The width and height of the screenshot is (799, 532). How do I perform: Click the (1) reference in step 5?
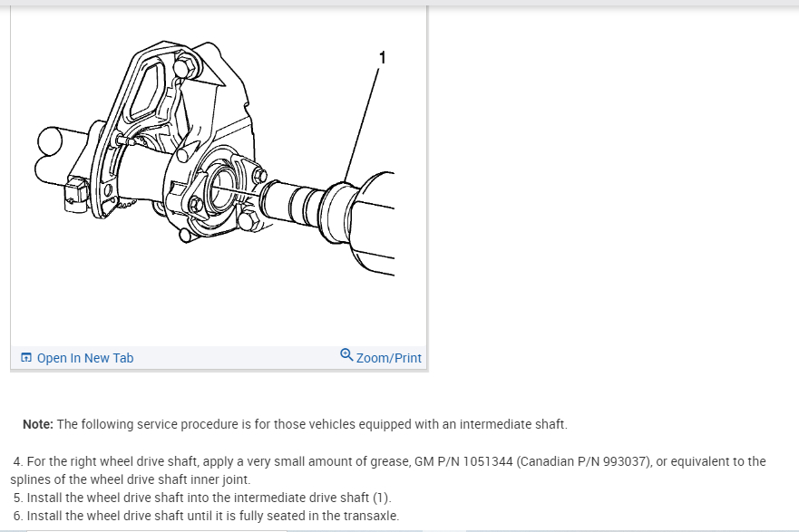pyautogui.click(x=381, y=498)
